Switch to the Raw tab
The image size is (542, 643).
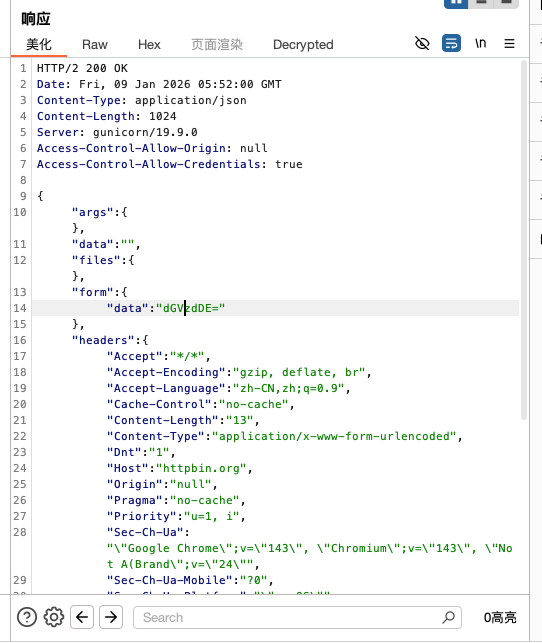[95, 44]
